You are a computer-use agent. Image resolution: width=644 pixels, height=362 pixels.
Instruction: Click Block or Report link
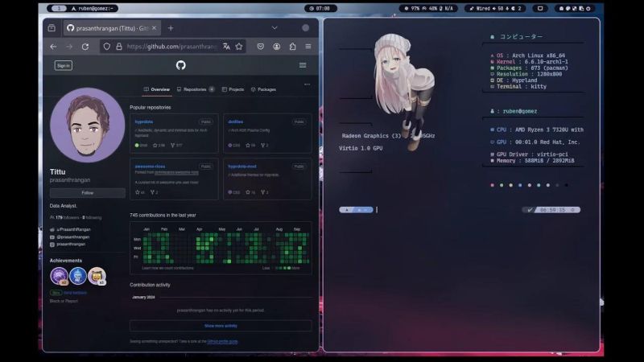(x=64, y=301)
